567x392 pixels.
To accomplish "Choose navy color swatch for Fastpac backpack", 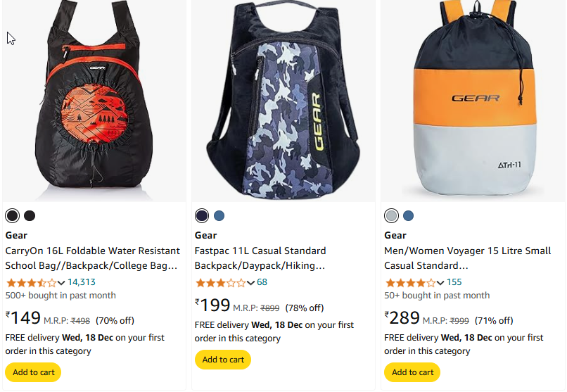I will pos(202,216).
